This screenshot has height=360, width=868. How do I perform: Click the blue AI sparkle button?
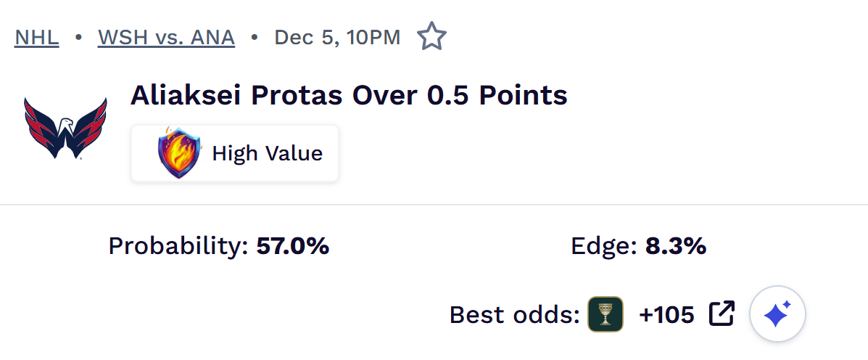click(777, 314)
